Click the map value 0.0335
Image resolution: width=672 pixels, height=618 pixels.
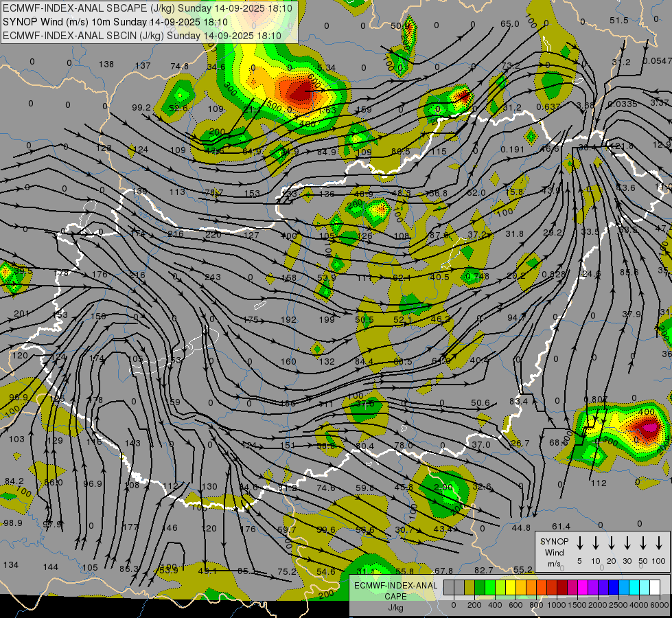tap(623, 104)
